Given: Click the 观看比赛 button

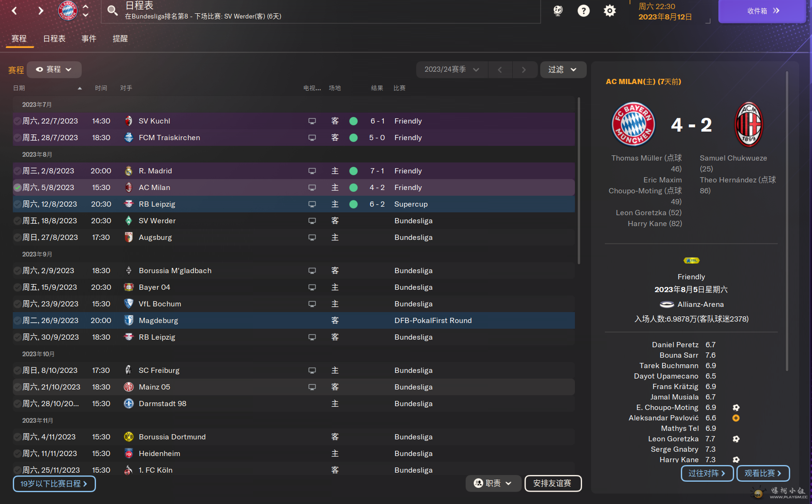Looking at the screenshot, I should pyautogui.click(x=763, y=473).
